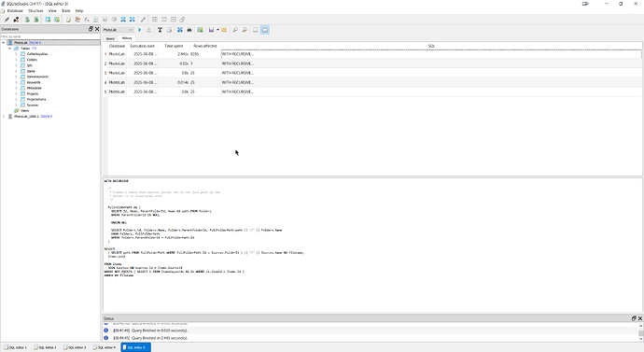Select the Projects table in the tree
The image size is (644, 352).
[x=33, y=93]
